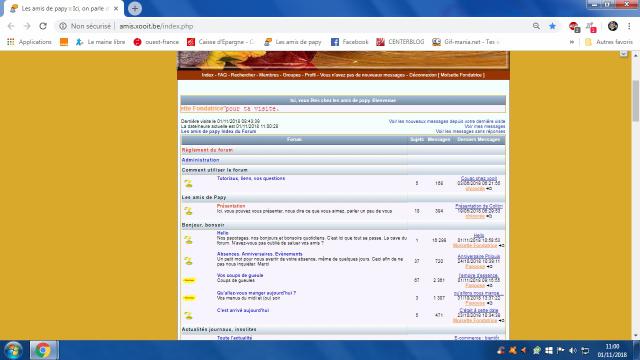The height and width of the screenshot is (360, 640).
Task: Open Absences, Anniversaires, Evénements forum
Action: (x=260, y=254)
